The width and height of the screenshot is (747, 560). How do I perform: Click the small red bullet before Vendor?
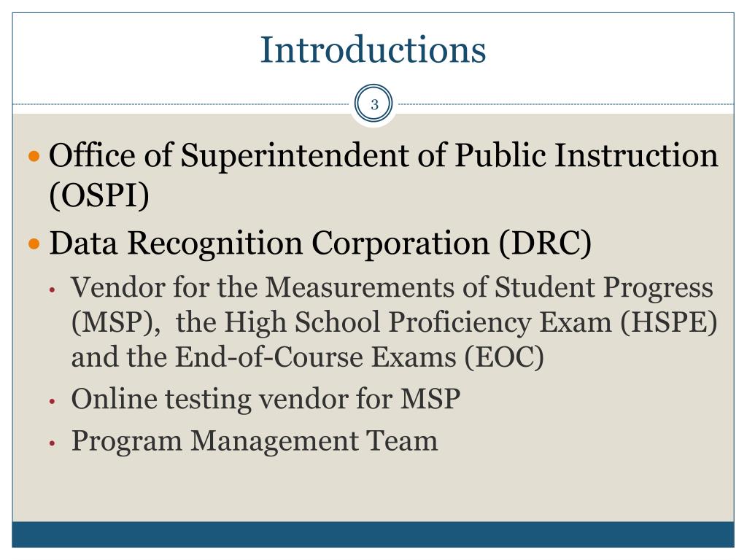click(53, 289)
